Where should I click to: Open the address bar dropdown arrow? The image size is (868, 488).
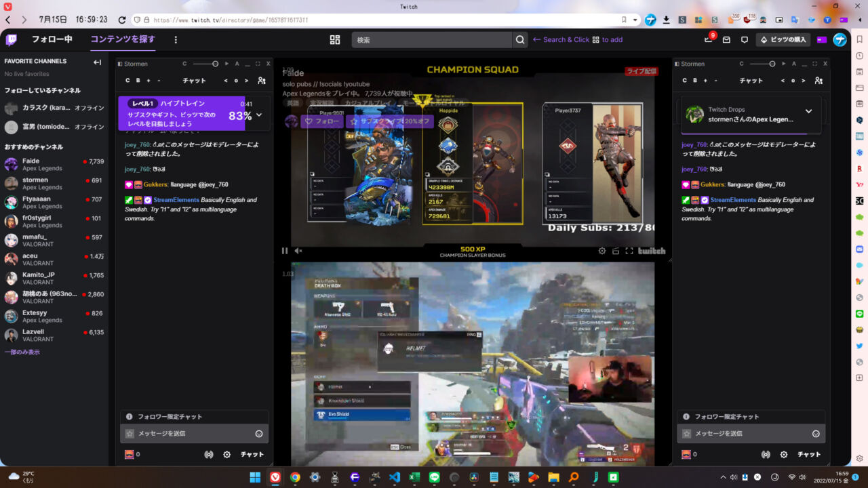point(635,20)
